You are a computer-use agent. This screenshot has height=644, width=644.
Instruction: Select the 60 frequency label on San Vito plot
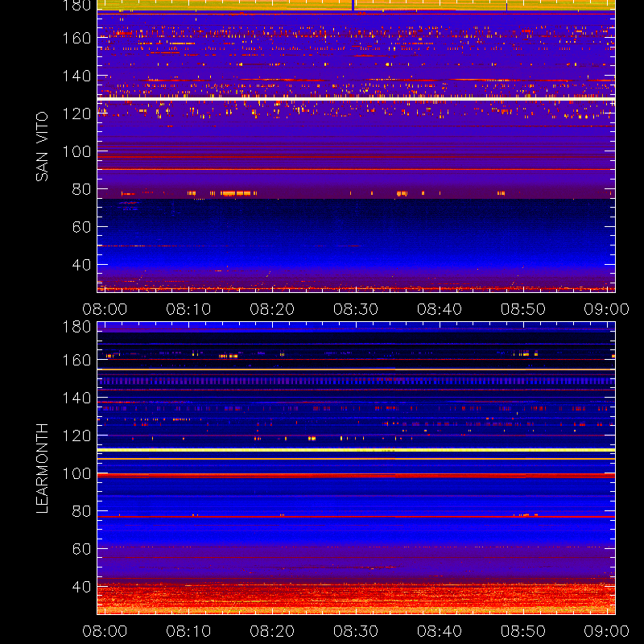[81, 227]
